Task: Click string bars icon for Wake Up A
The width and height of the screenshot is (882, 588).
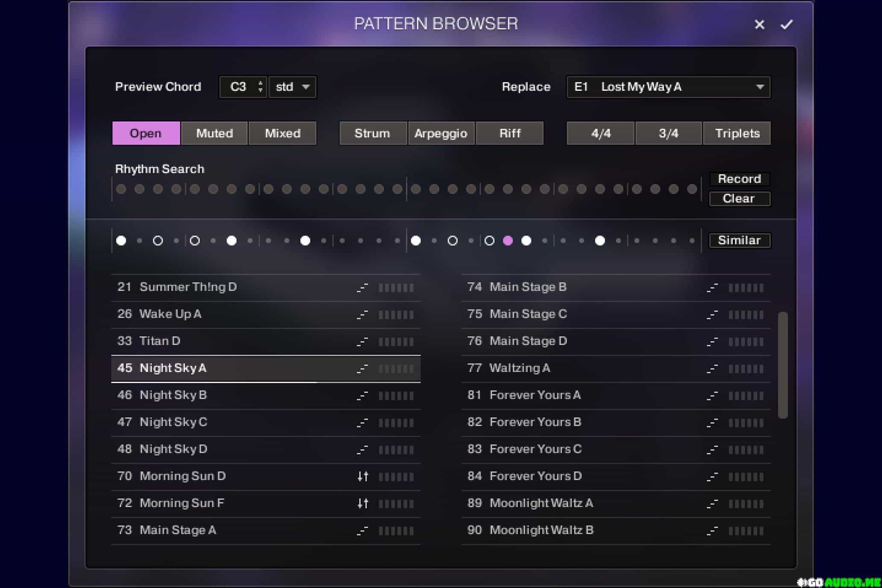Action: click(396, 315)
